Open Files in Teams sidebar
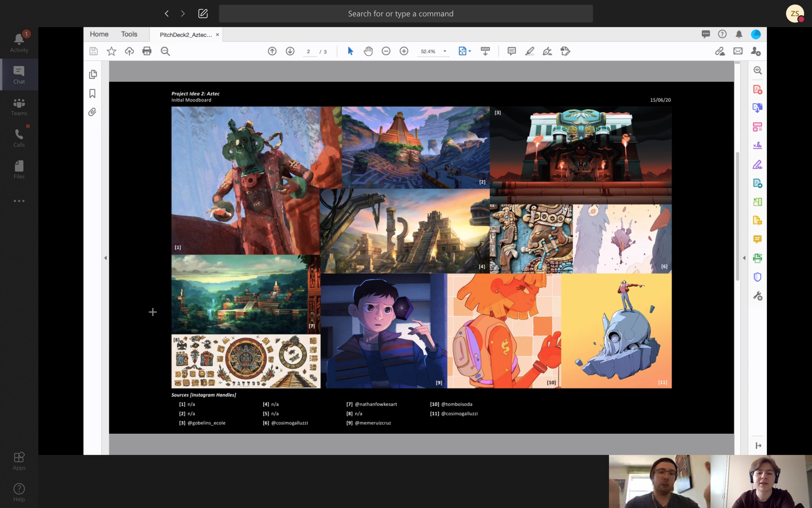The image size is (812, 508). click(19, 170)
